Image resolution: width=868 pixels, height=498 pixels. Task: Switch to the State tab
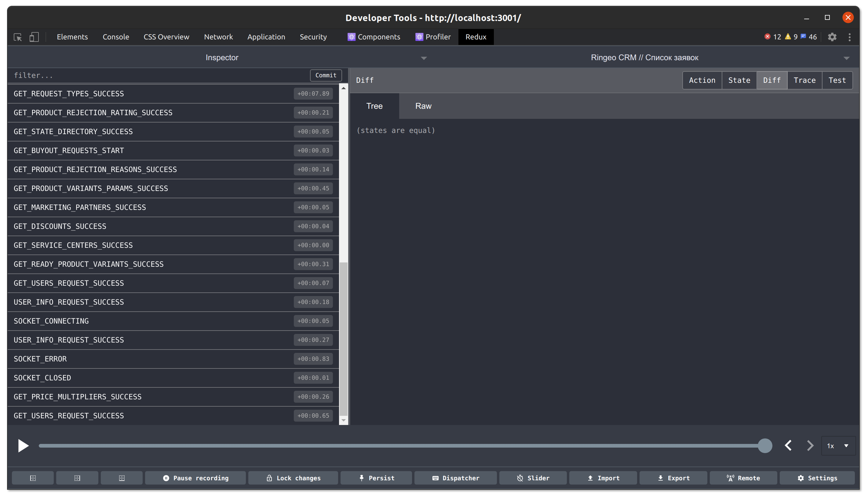[x=739, y=80]
